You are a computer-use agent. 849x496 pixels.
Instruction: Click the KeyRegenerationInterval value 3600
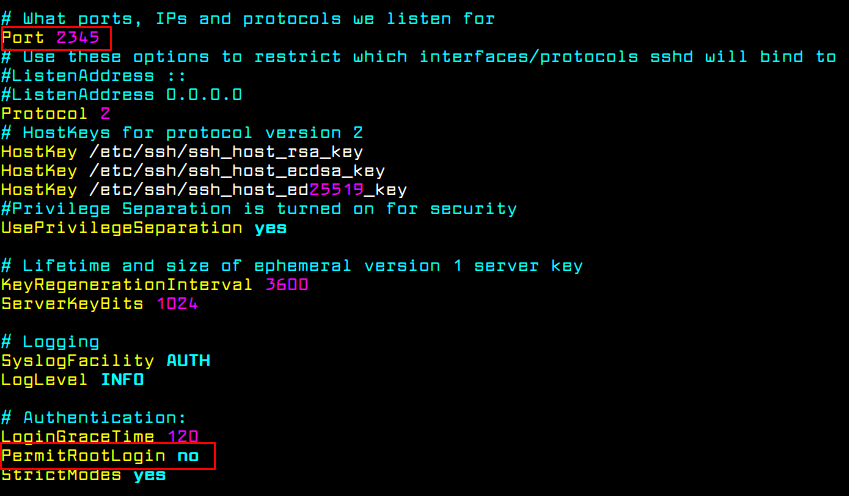pos(286,285)
